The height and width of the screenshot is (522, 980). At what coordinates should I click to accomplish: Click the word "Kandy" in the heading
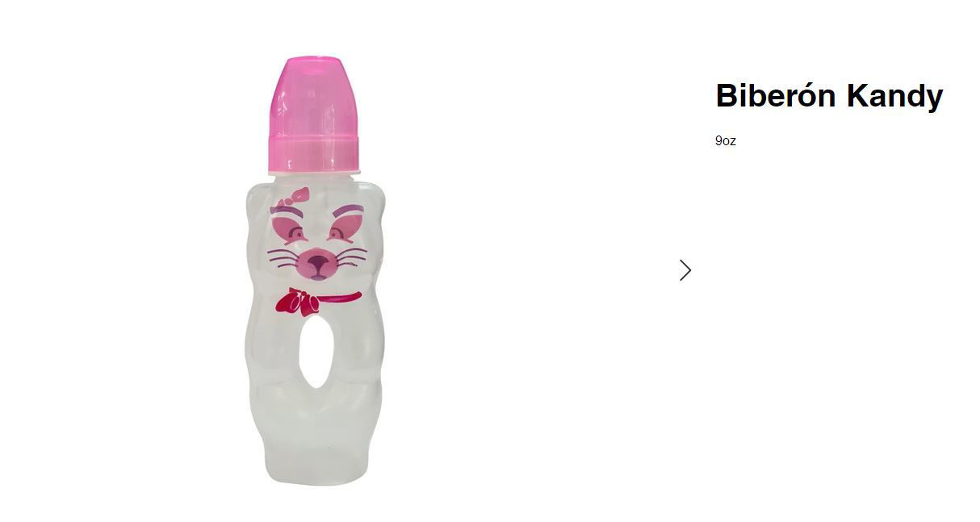tap(894, 96)
